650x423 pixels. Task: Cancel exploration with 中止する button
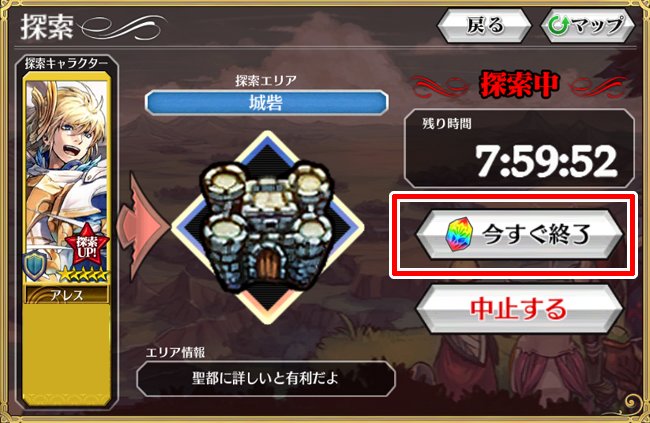[x=520, y=309]
